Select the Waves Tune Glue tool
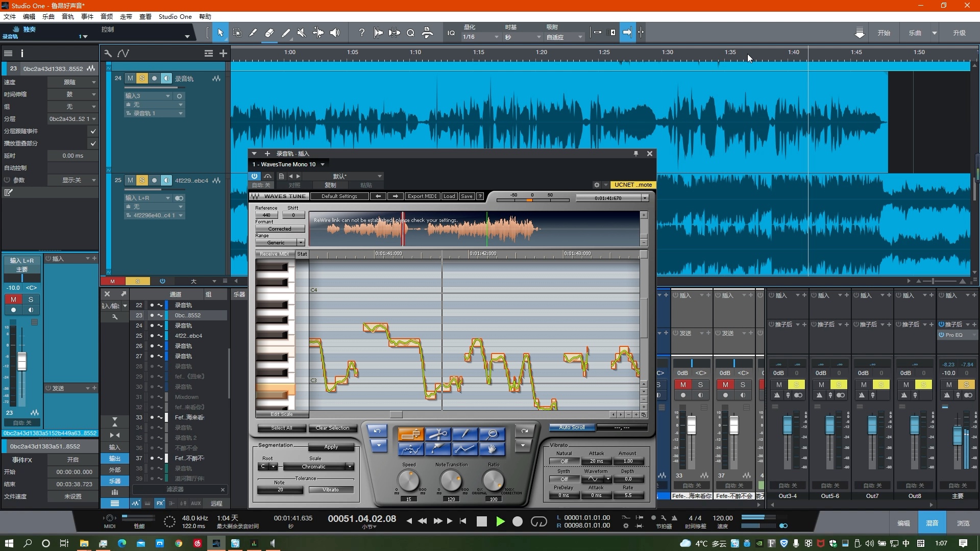 coord(438,449)
